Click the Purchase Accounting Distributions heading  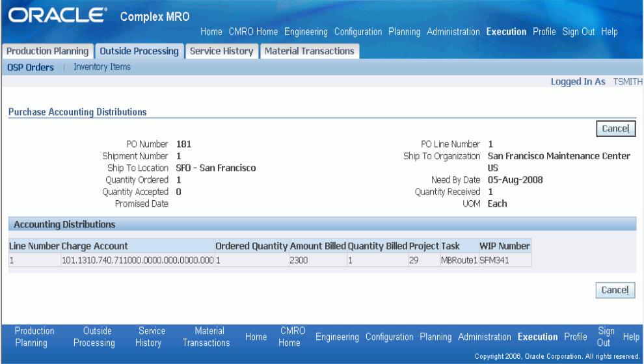(x=77, y=112)
